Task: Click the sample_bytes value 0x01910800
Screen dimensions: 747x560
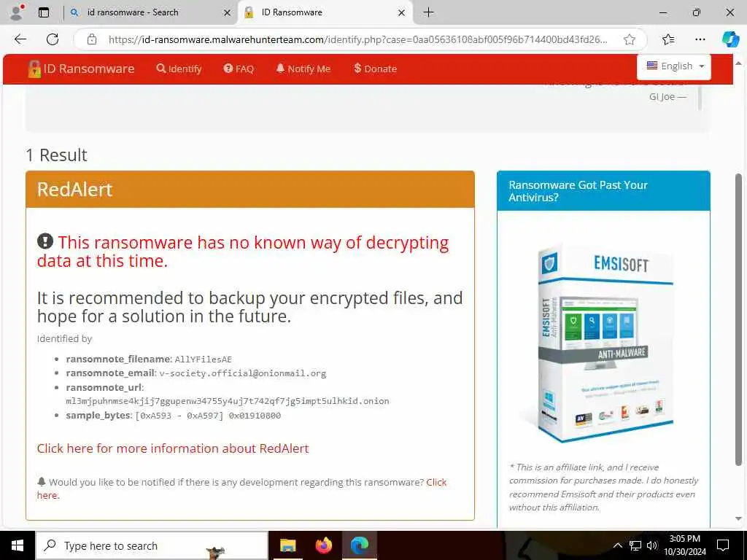Action: coord(255,416)
